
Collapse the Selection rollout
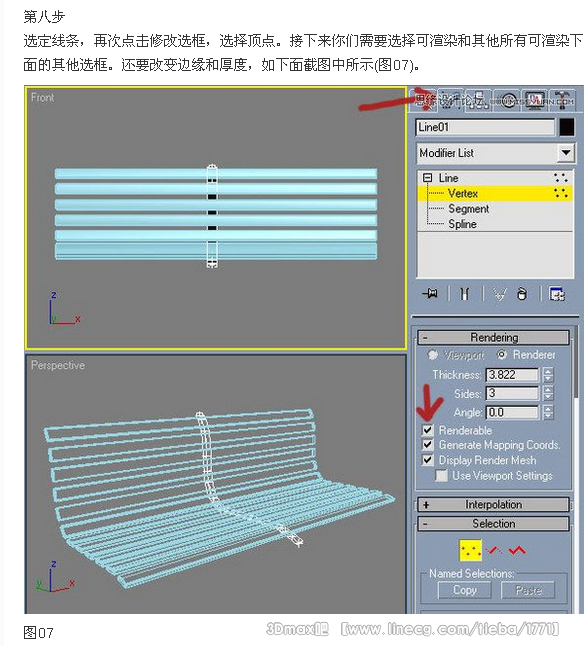tap(493, 524)
